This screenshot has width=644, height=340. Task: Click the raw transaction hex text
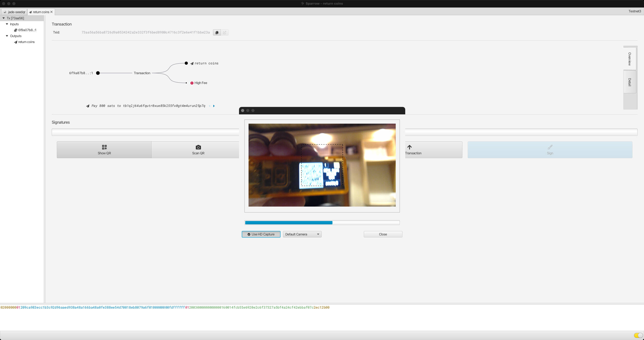(x=165, y=308)
